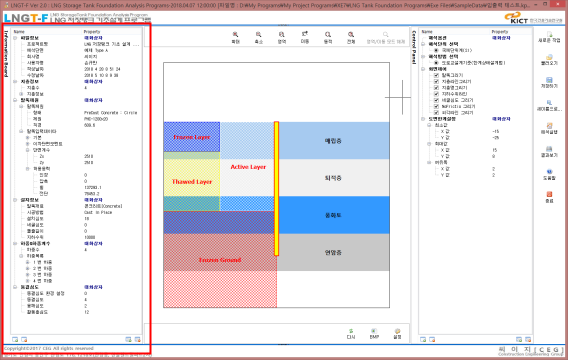
Task: Expand the '1번 하중' load node
Action: point(28,262)
